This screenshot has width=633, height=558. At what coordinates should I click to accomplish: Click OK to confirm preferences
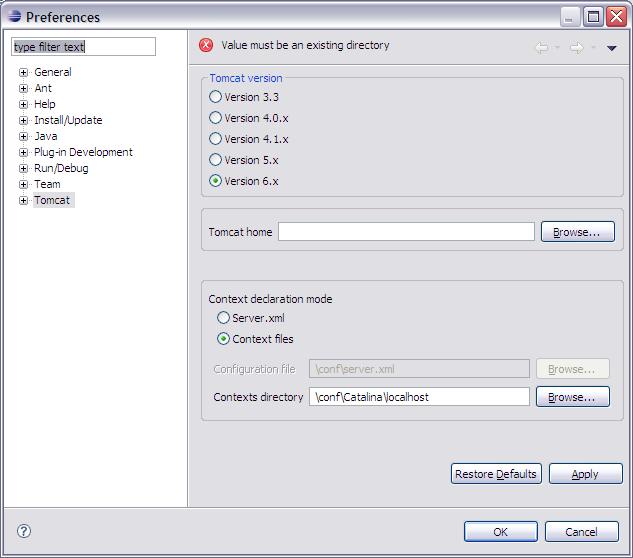(x=501, y=531)
